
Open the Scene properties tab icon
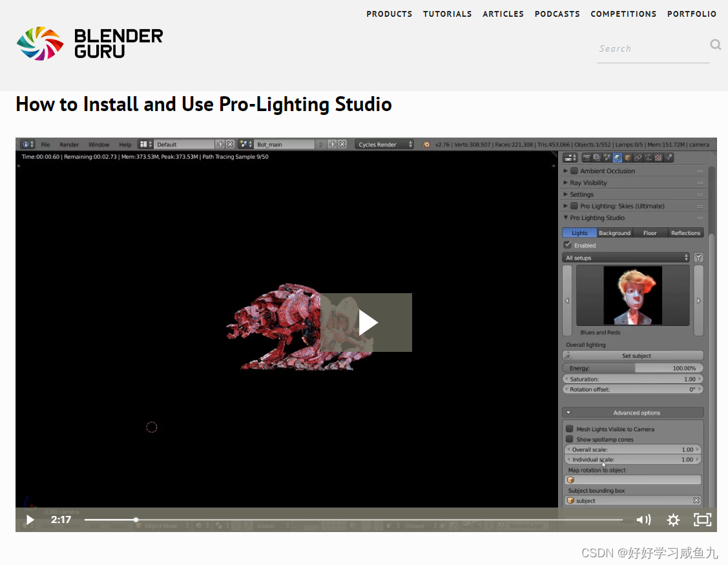pyautogui.click(x=607, y=158)
